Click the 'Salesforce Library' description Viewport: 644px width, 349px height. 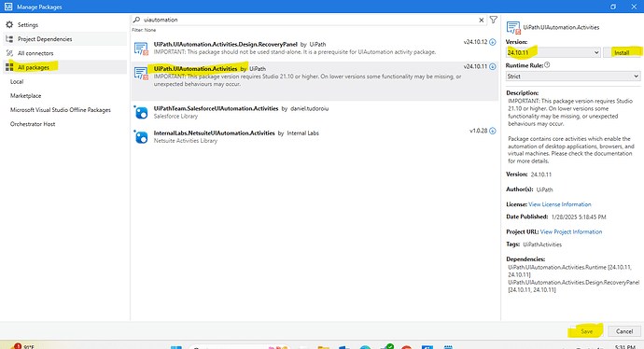tap(175, 117)
